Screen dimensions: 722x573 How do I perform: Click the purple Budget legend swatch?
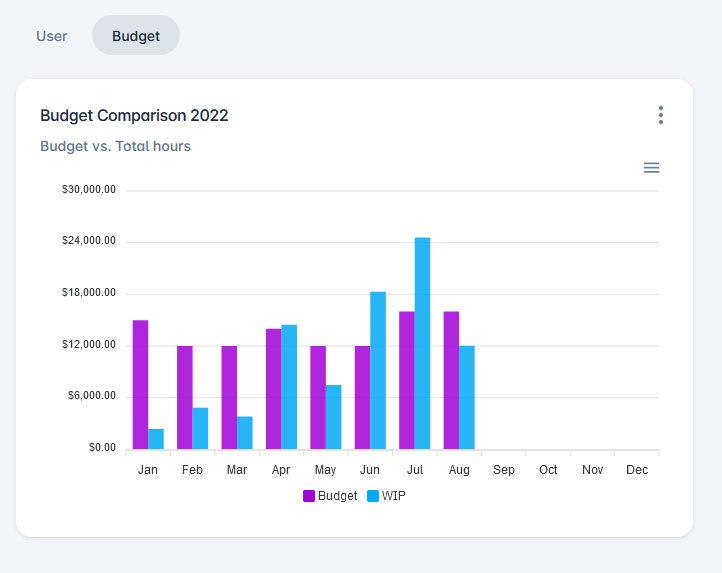tap(309, 496)
